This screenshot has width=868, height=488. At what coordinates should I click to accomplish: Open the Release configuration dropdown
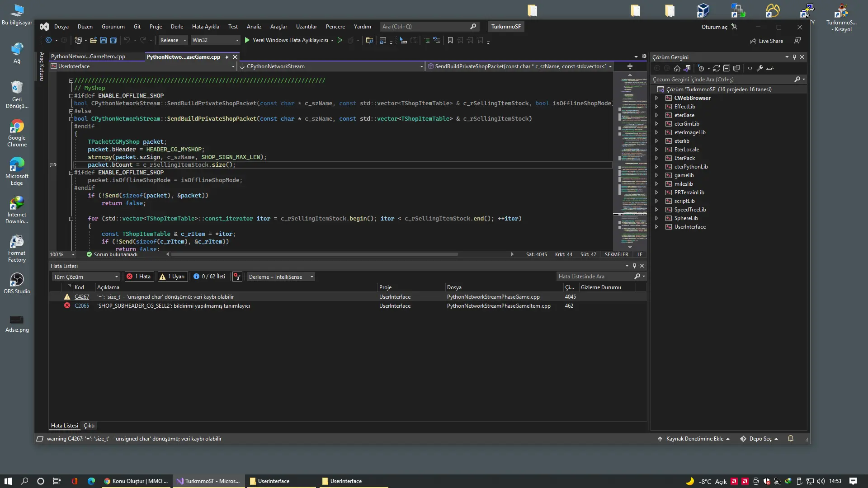(173, 40)
